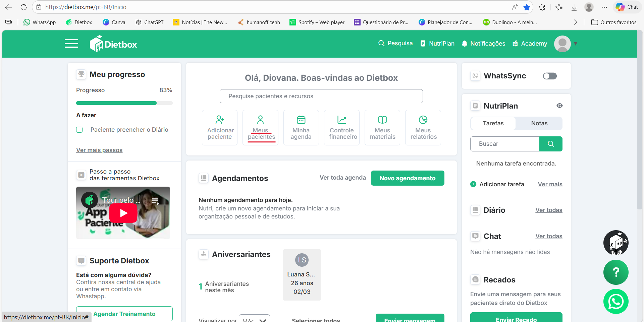Click the NutriPlan Buscar input field
The height and width of the screenshot is (322, 644).
(x=505, y=144)
